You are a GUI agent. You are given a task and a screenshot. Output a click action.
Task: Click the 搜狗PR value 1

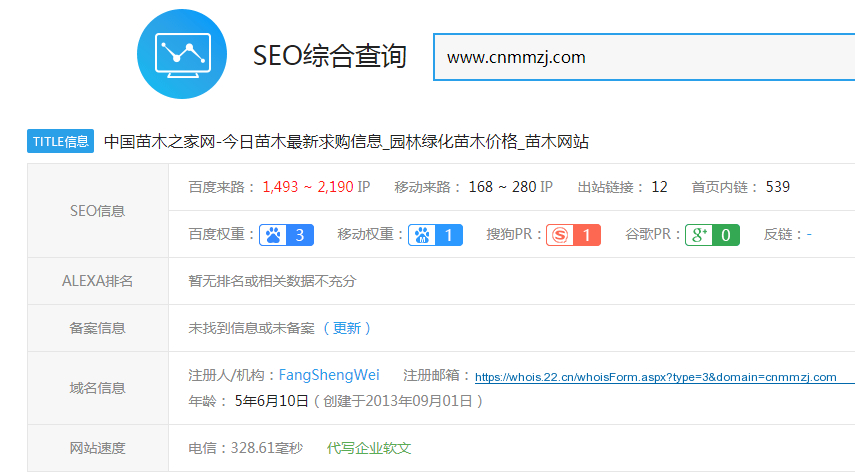click(x=587, y=235)
